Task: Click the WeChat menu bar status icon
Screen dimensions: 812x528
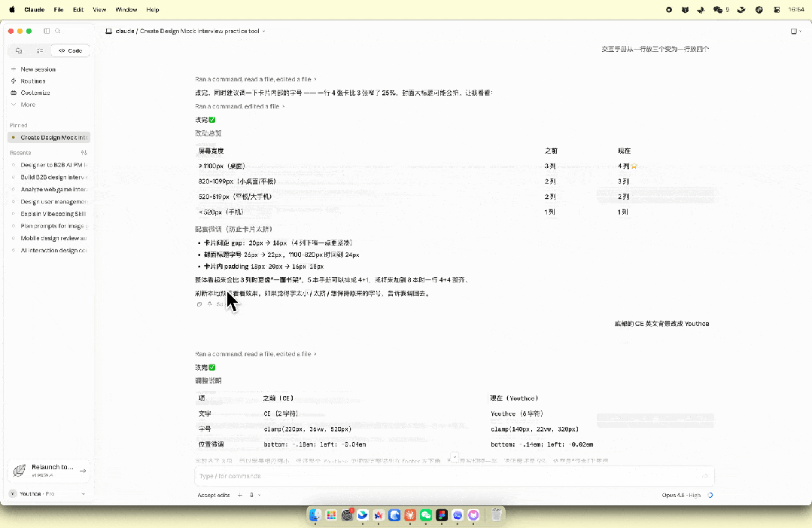Action: click(718, 10)
